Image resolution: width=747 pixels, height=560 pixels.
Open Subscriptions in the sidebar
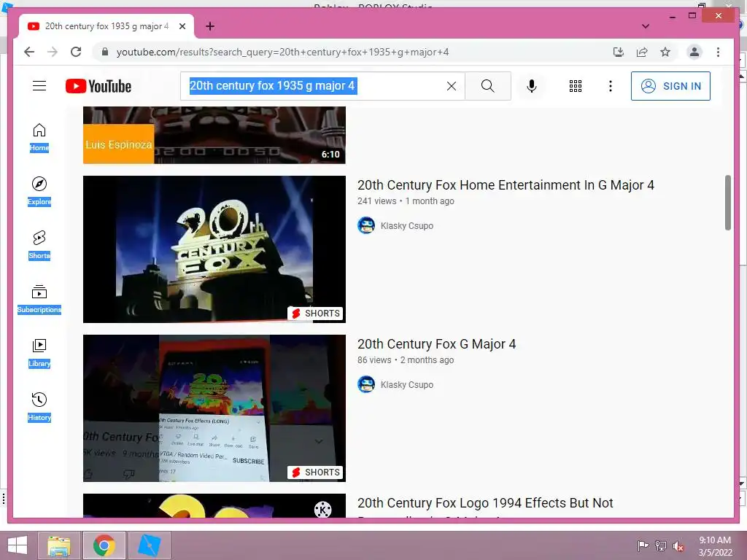39,298
